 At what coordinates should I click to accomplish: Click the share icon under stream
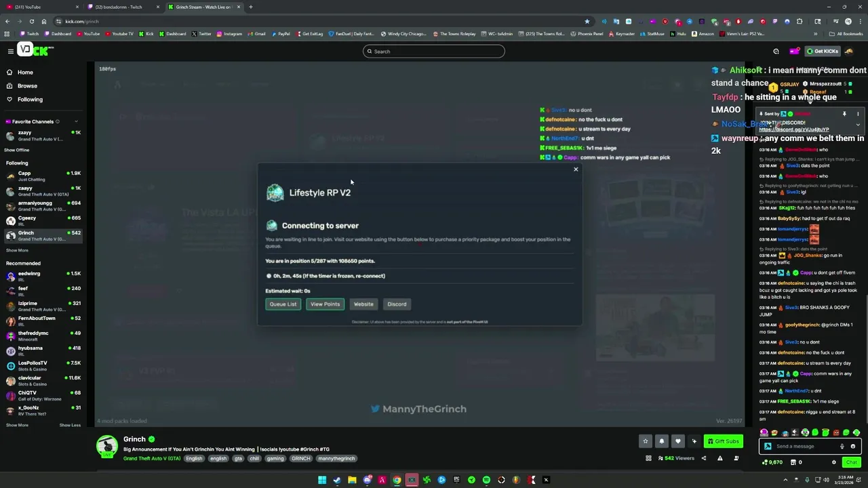[x=703, y=458]
